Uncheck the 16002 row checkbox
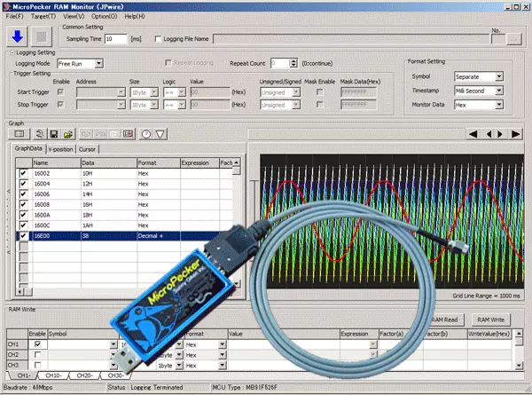The image size is (532, 395). click(x=23, y=174)
